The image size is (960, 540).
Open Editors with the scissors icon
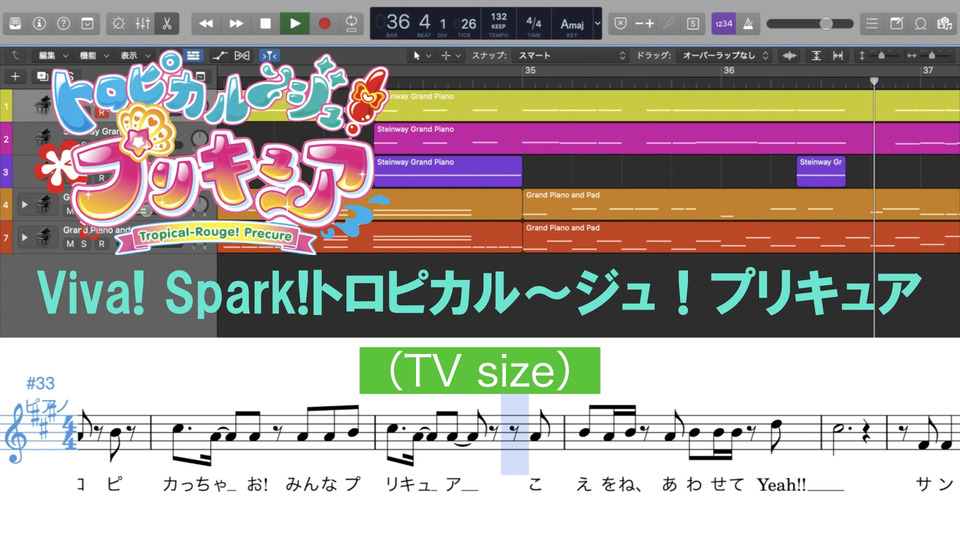167,24
